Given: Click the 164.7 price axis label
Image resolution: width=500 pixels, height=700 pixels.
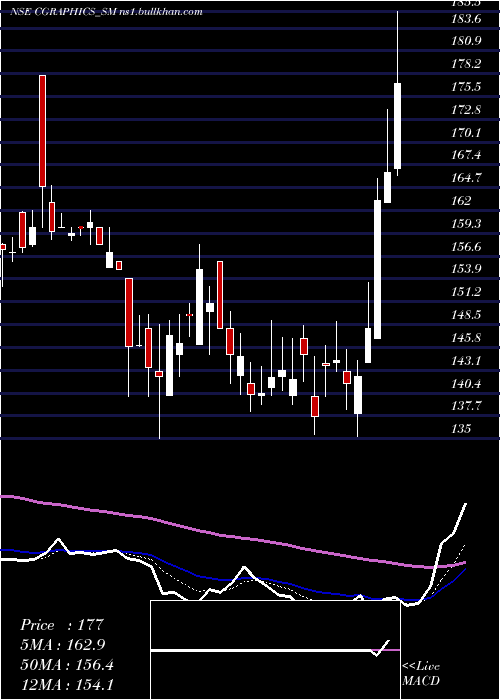Looking at the screenshot, I should [x=466, y=179].
